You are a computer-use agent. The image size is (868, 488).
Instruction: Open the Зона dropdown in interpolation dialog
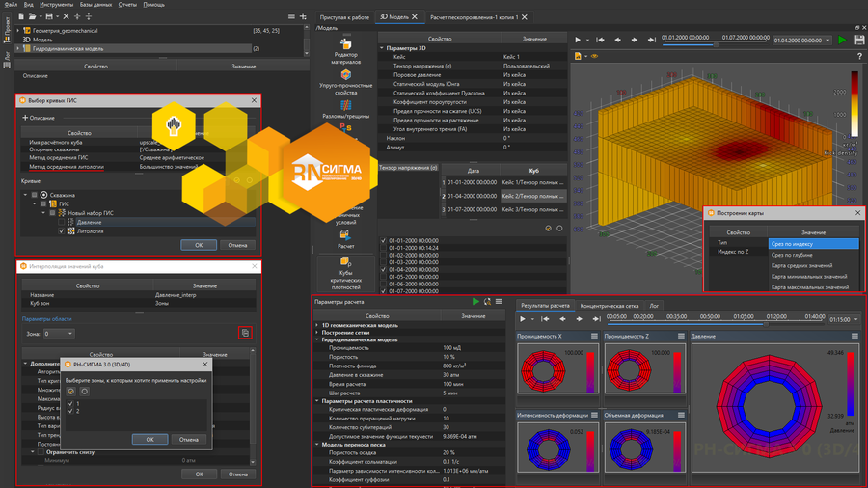59,334
